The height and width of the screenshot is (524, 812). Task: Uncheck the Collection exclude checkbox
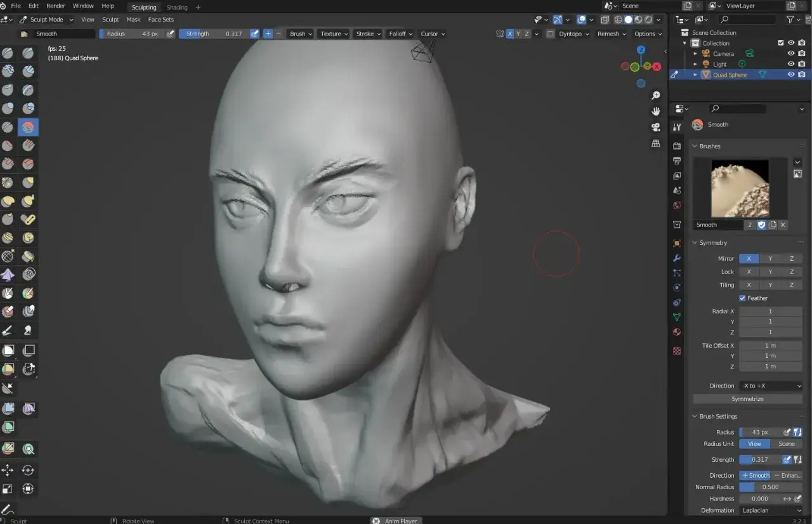(781, 43)
